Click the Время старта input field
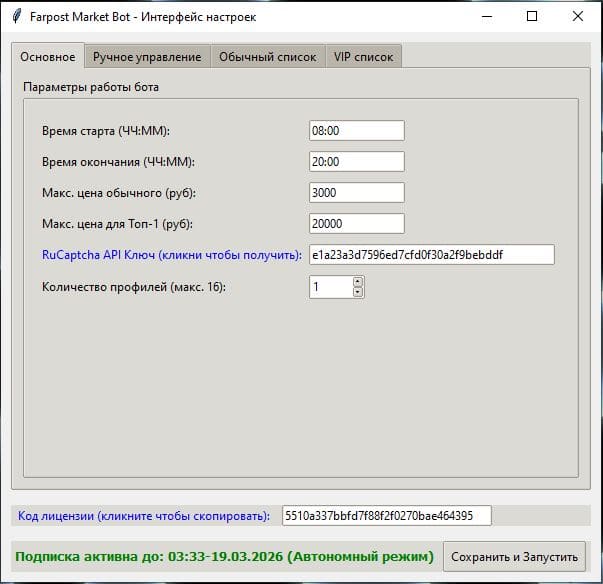 point(356,131)
